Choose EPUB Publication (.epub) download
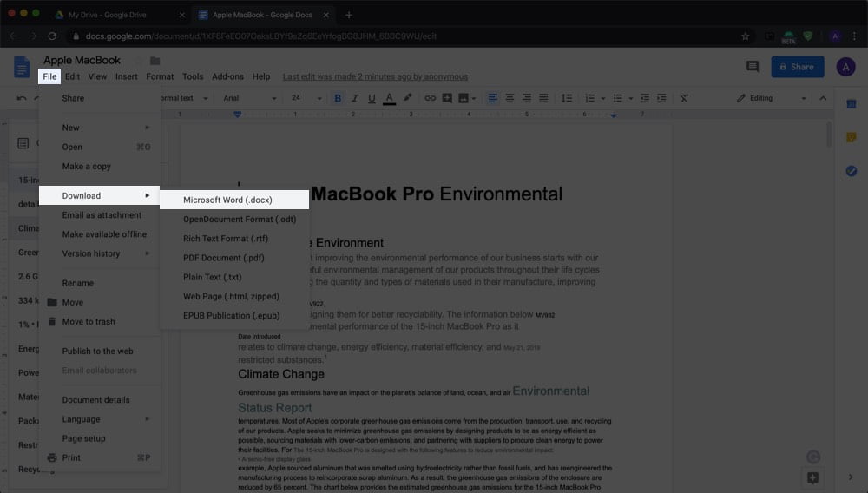Screen dimensions: 868x493 (x=234, y=315)
